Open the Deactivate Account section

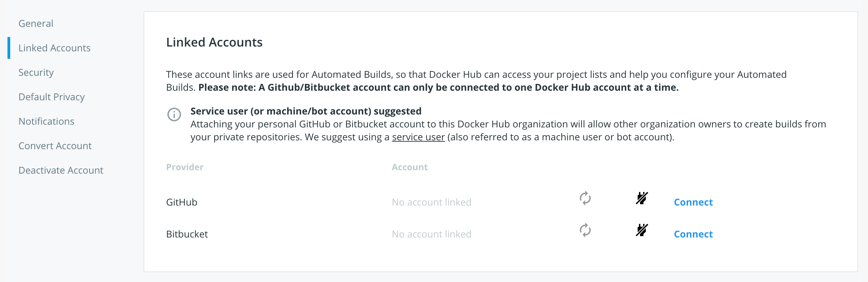(x=61, y=170)
